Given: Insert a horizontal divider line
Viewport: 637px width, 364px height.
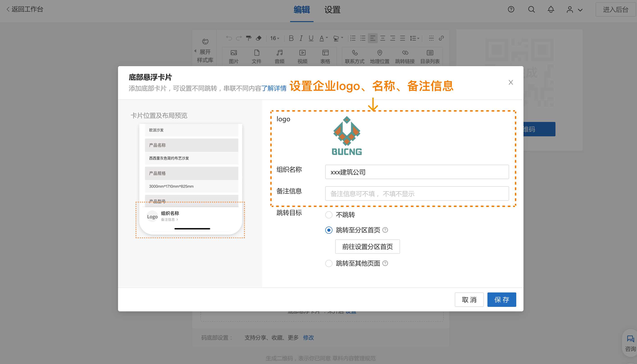Looking at the screenshot, I should [431, 38].
